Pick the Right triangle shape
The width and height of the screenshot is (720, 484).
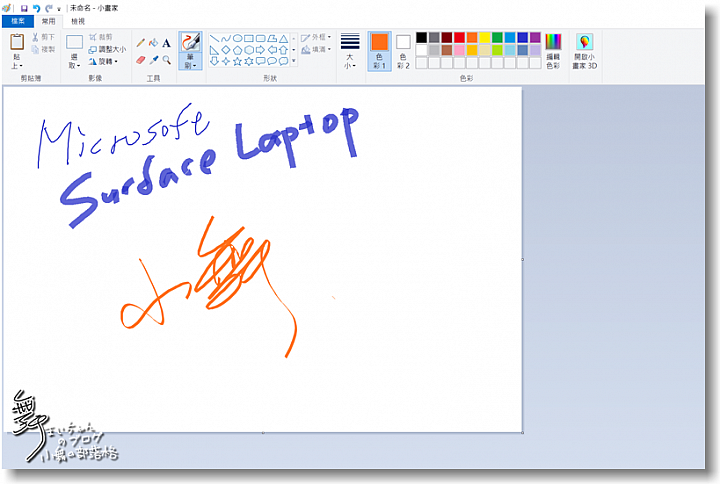pos(214,50)
